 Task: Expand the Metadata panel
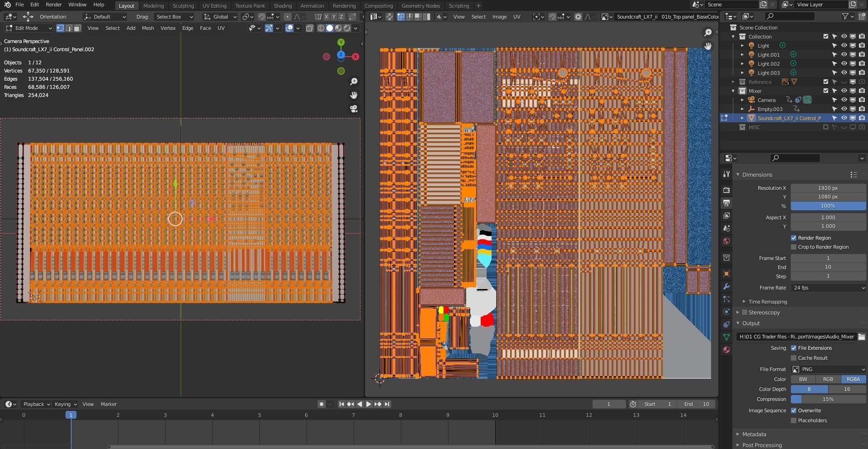coord(738,434)
